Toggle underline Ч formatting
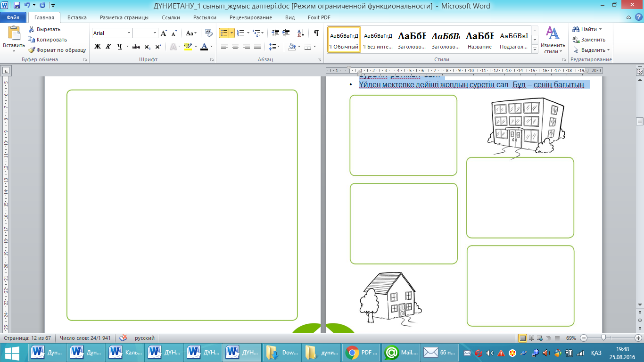Viewport: 644px width, 362px height. coord(119,47)
